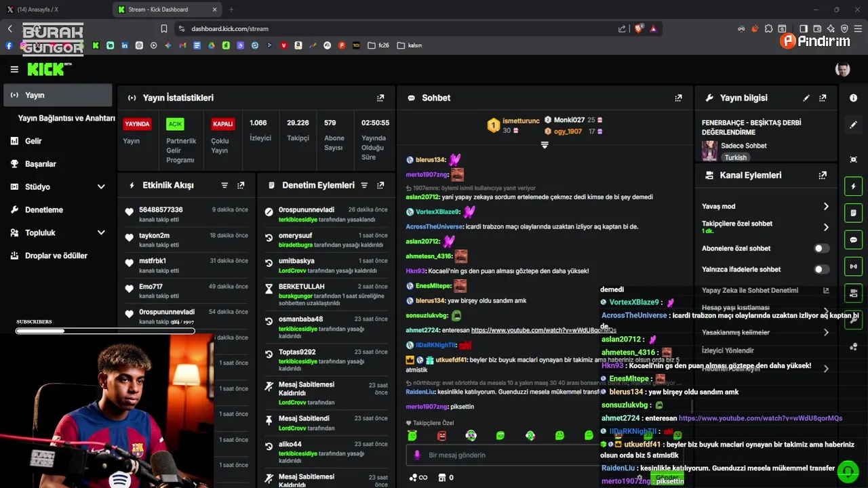This screenshot has height=488, width=868.
Task: Open Yasaklanmış kelimeler chevron
Action: (x=826, y=332)
